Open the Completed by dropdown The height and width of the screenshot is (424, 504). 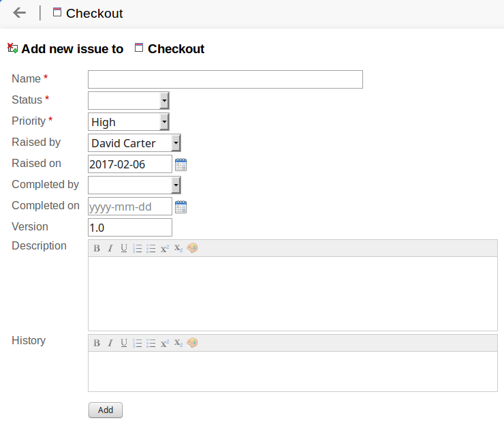coord(176,185)
